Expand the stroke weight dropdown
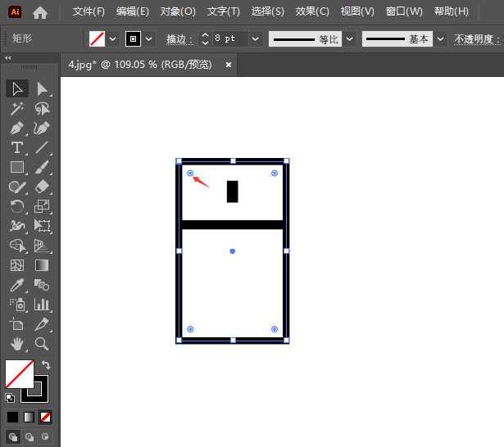Viewport: 504px width, 447px height. tap(256, 39)
